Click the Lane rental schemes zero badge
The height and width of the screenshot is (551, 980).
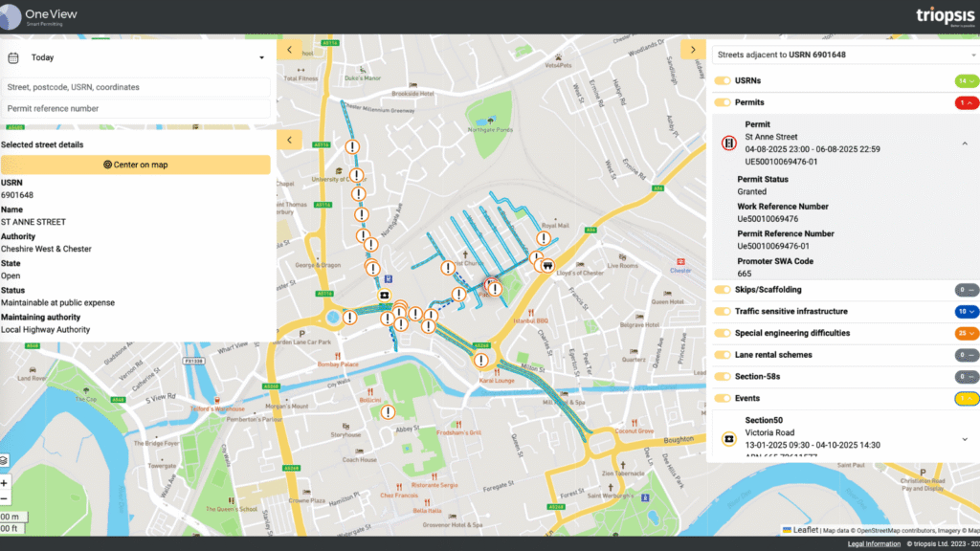[967, 355]
